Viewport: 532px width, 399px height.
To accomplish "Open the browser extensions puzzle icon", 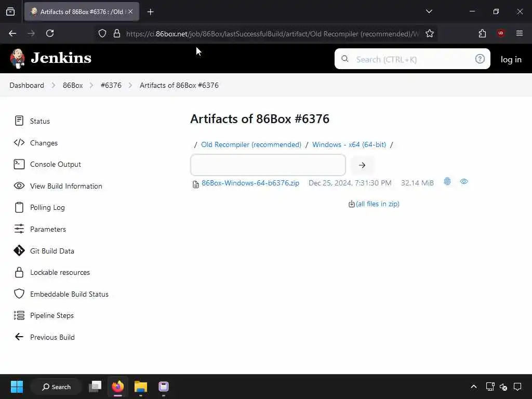I will pos(482,33).
